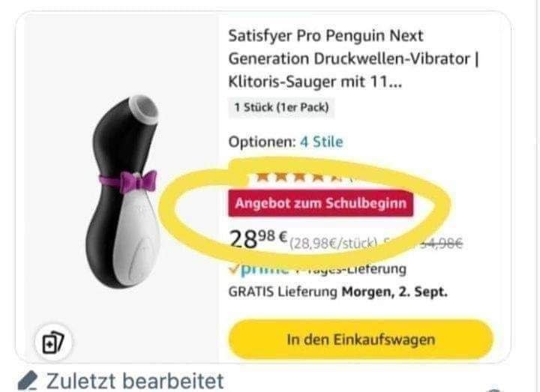Open the penguin product image
This screenshot has width=540, height=392.
[x=124, y=191]
